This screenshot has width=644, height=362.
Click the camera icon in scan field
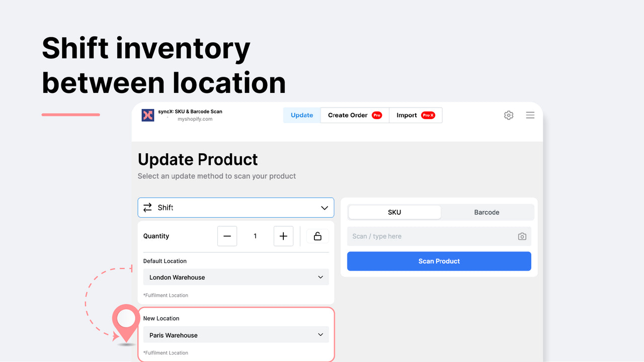[522, 236]
